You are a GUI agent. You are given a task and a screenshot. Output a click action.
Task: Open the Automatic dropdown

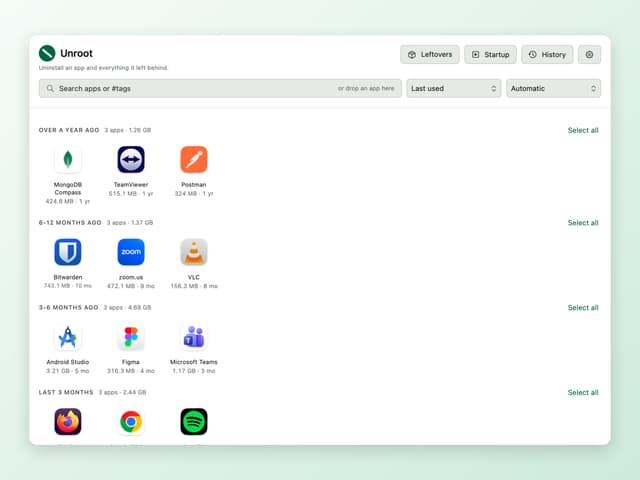pyautogui.click(x=553, y=89)
